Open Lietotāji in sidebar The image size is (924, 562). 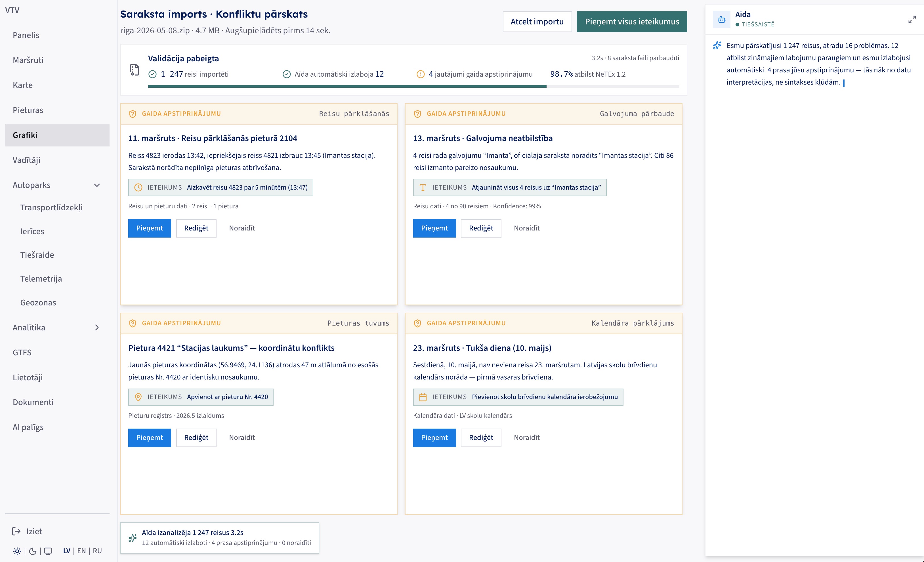click(57, 378)
